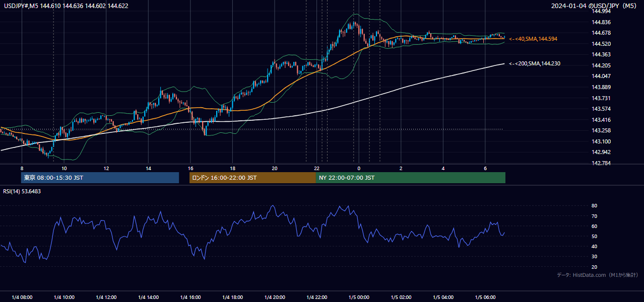Click the bottom time label 1/4 22:00
644x302 pixels.
click(316, 297)
